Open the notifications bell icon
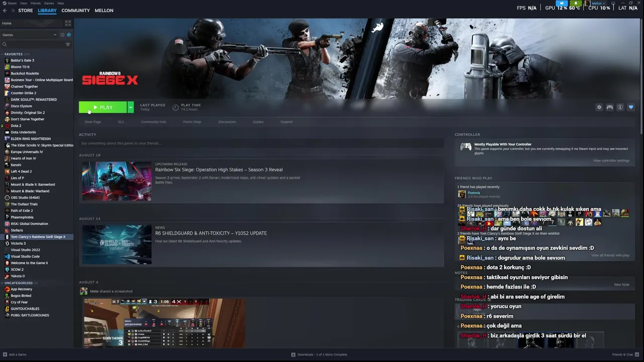This screenshot has width=644, height=362. coord(576,4)
